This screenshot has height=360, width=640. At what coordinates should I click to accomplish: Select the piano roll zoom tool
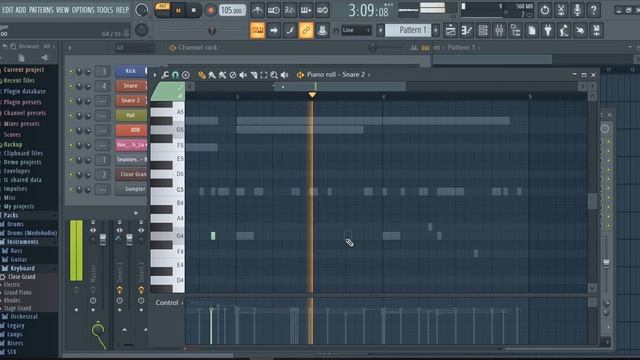pyautogui.click(x=274, y=75)
